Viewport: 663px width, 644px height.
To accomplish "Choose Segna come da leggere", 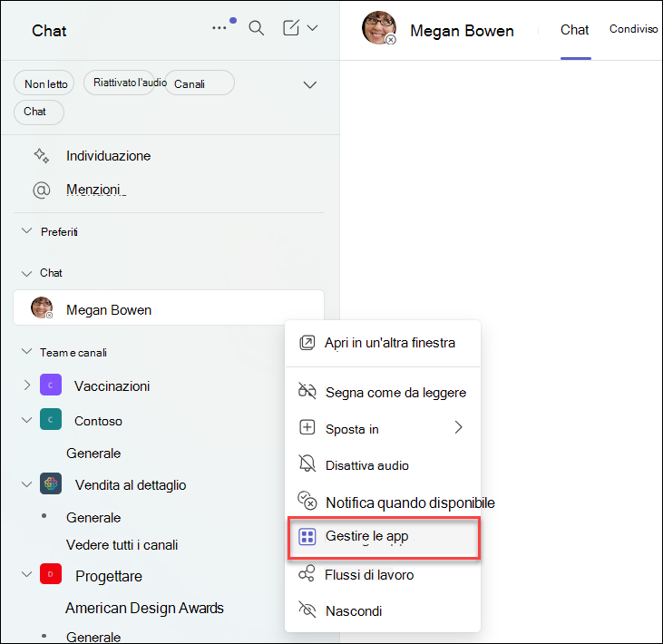I will pos(383,393).
